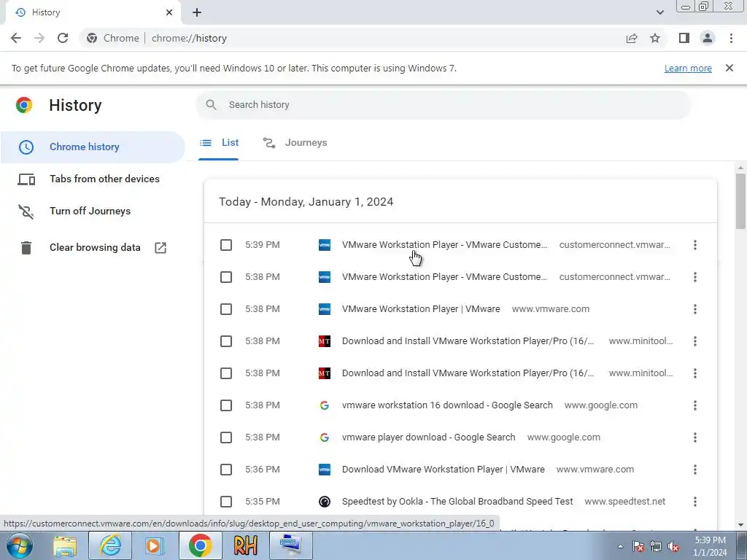Click the VMware favicon of 5:39 PM entry

(x=325, y=245)
